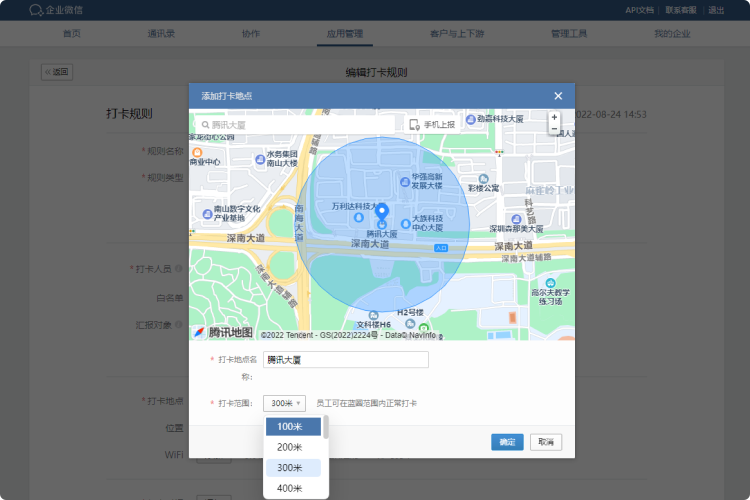750x500 pixels.
Task: Click the 南山数字文化产业基地 POI icon
Action: pos(208,214)
